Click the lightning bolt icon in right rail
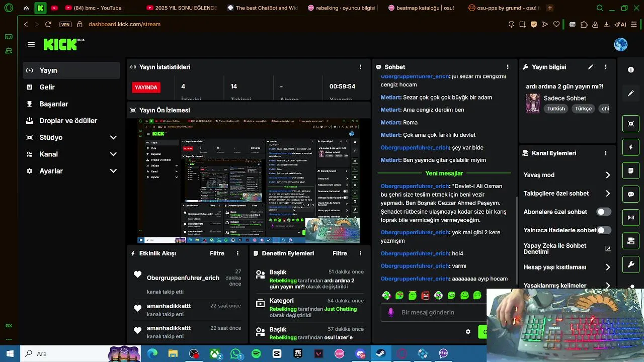The image size is (644, 362). click(x=631, y=147)
